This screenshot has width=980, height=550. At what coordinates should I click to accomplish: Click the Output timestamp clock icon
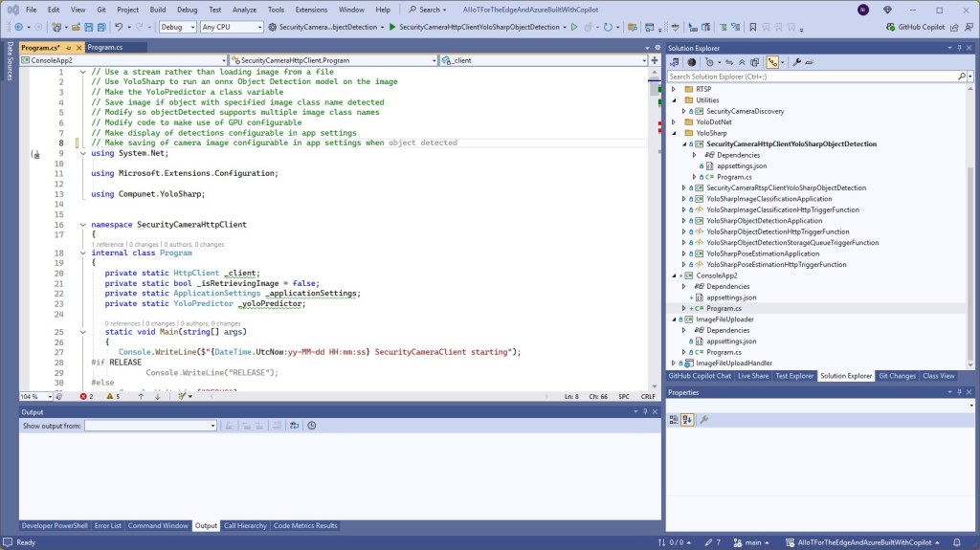point(312,426)
